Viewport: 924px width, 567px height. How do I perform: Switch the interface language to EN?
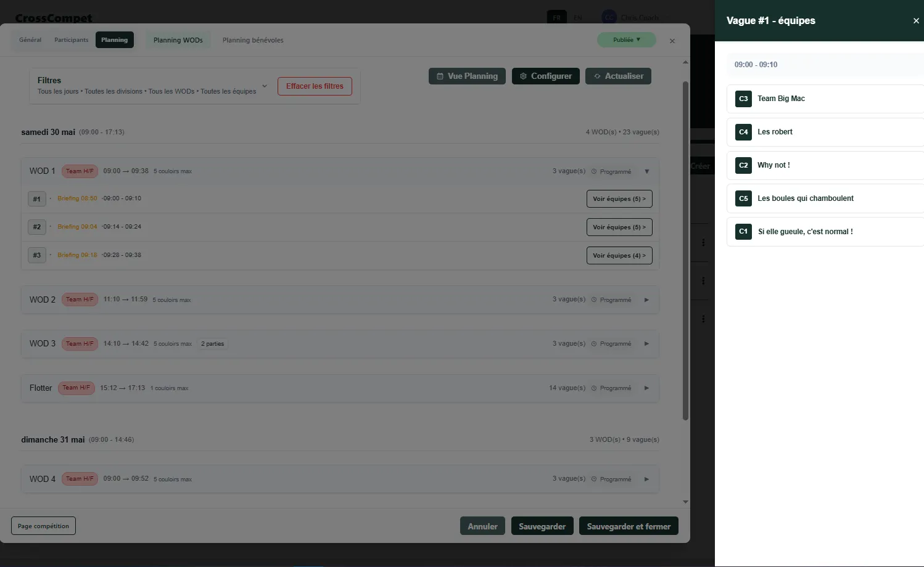coord(578,17)
